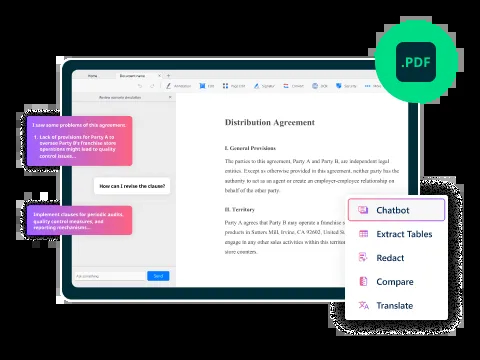Click the Distribution Agreement title
This screenshot has width=480, height=360.
pos(270,122)
